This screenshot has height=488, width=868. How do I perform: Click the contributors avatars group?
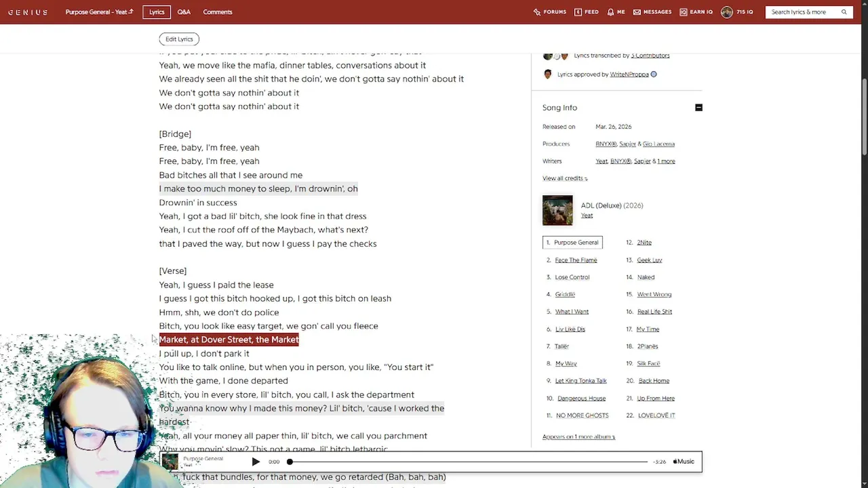click(x=555, y=56)
